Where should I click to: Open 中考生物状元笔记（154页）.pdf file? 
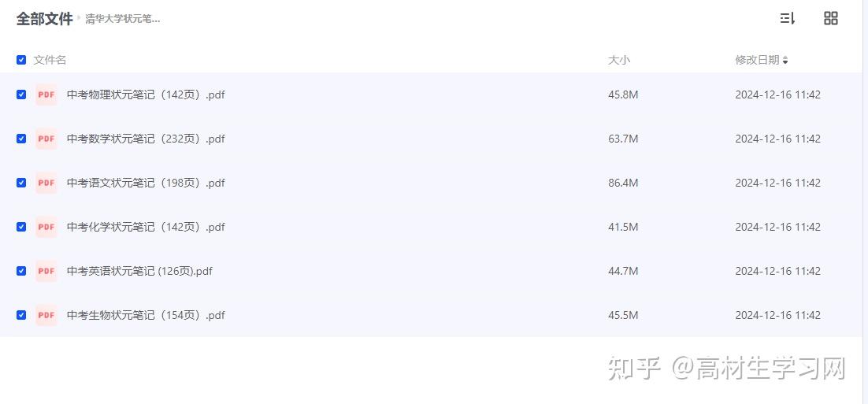[x=146, y=315]
